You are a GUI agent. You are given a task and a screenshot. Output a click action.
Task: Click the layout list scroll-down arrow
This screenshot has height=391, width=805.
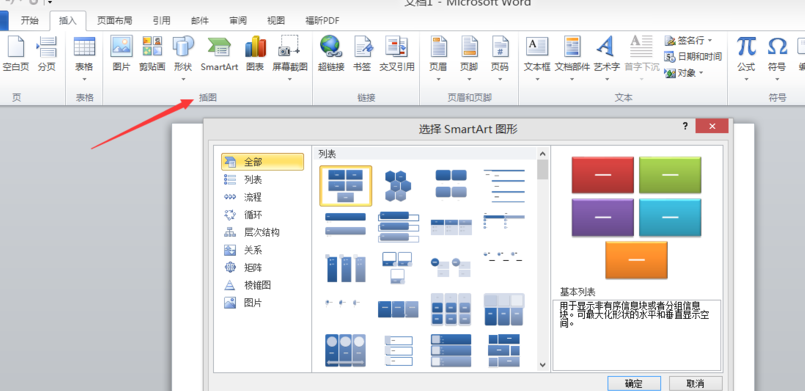(543, 365)
